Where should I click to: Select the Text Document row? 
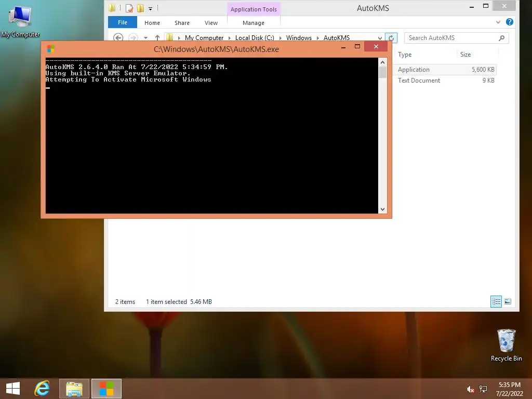click(445, 81)
